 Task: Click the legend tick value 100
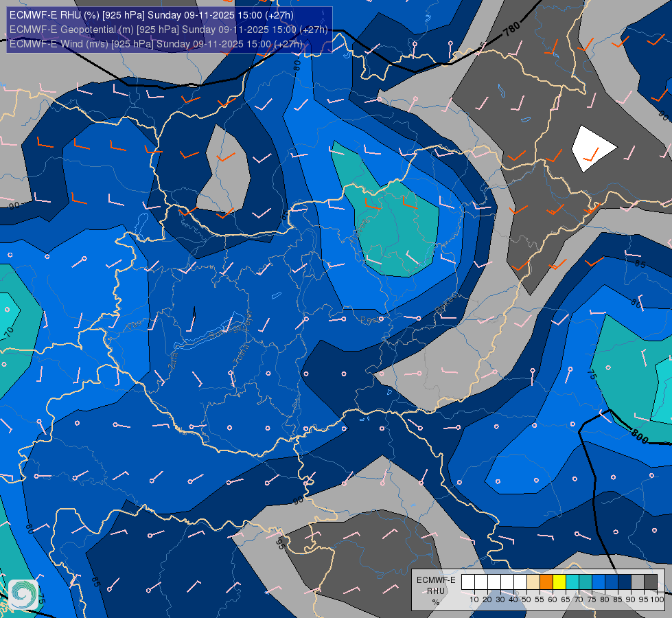click(x=657, y=599)
